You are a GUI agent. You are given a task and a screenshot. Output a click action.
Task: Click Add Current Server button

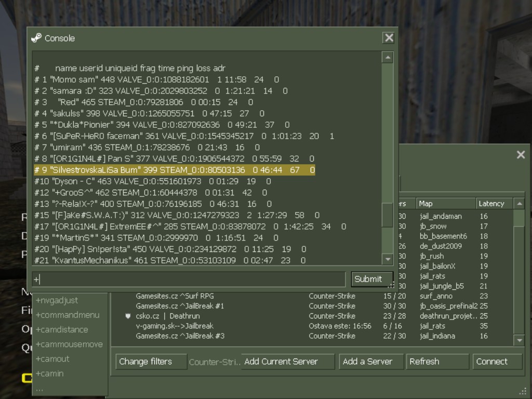coord(288,362)
